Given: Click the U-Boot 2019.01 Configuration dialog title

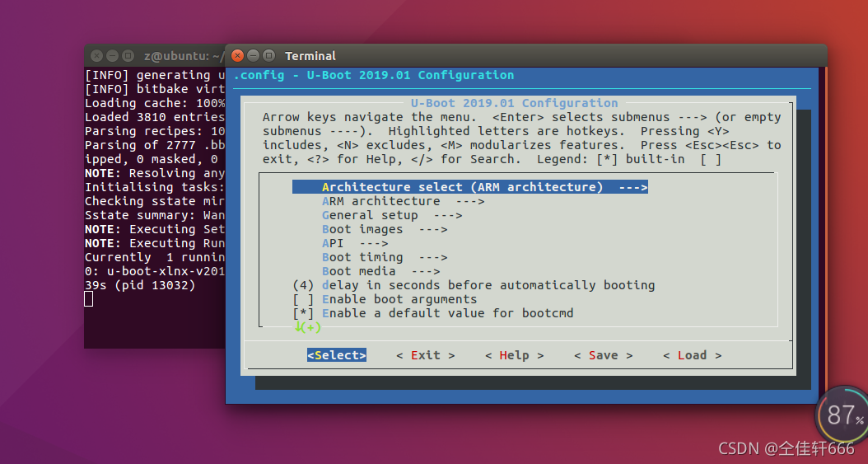Looking at the screenshot, I should click(x=514, y=103).
